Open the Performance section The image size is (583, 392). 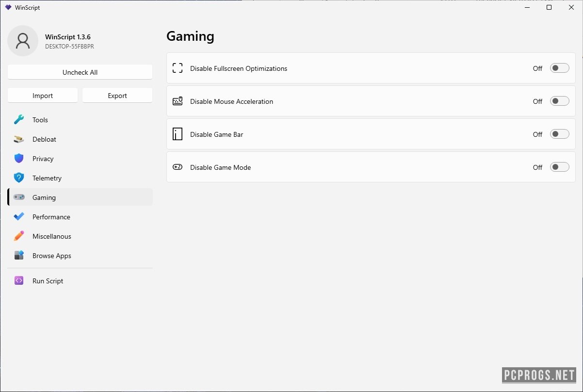point(80,217)
